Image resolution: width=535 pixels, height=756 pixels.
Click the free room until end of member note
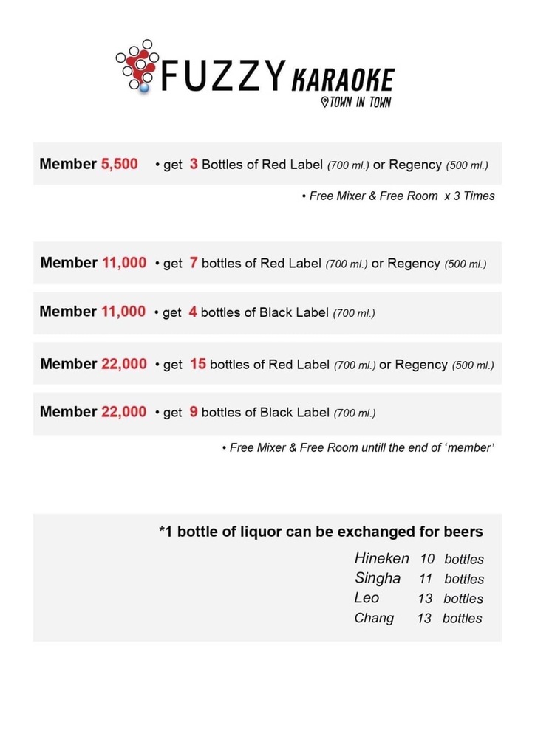[x=357, y=448]
